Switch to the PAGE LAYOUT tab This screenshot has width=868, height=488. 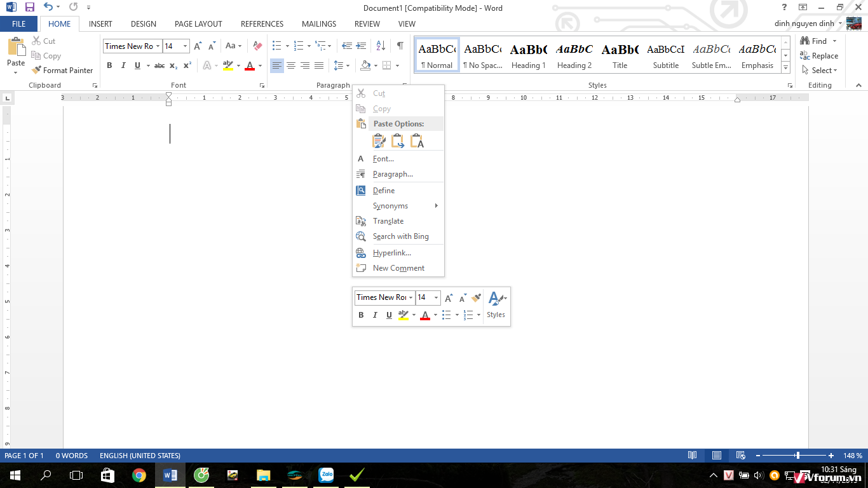198,24
